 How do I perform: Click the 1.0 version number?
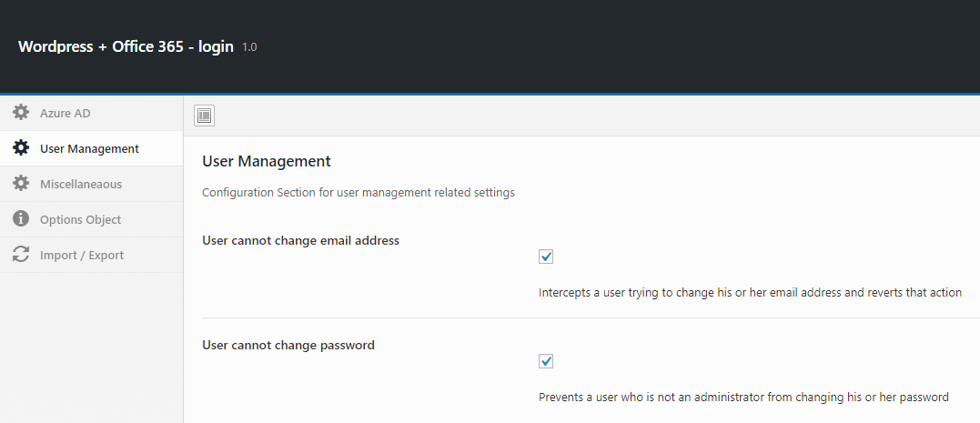[249, 47]
